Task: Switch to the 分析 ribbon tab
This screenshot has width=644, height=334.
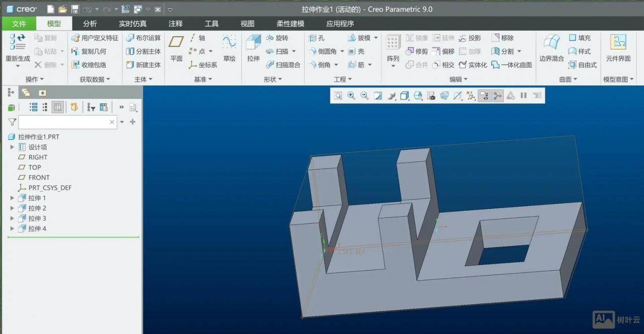Action: [x=90, y=24]
